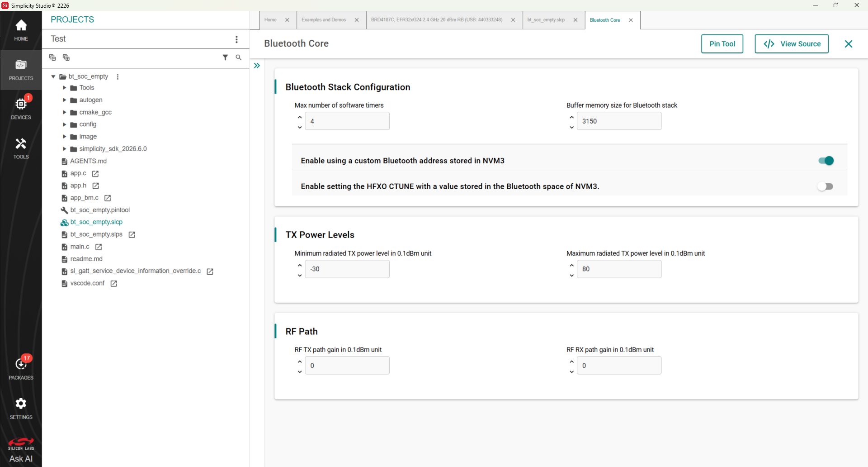The image size is (868, 467).
Task: Switch to the BRD4187C device tab
Action: pyautogui.click(x=437, y=20)
